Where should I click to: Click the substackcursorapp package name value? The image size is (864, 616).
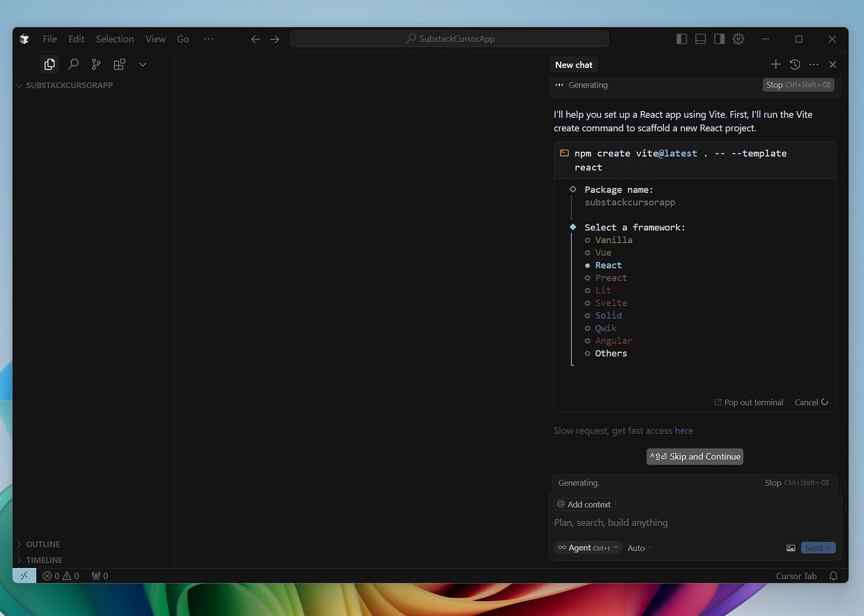(x=630, y=202)
